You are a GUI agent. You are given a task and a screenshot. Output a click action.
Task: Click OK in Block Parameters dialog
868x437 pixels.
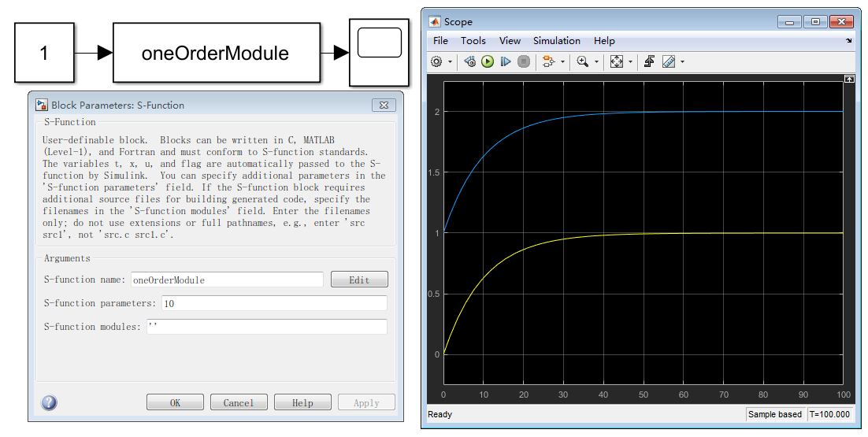[175, 402]
